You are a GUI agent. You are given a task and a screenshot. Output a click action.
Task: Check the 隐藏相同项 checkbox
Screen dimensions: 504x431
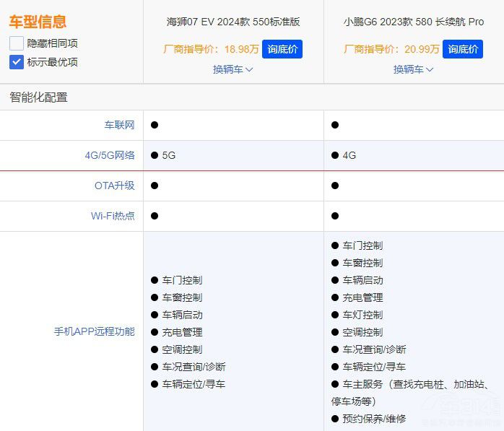point(17,43)
